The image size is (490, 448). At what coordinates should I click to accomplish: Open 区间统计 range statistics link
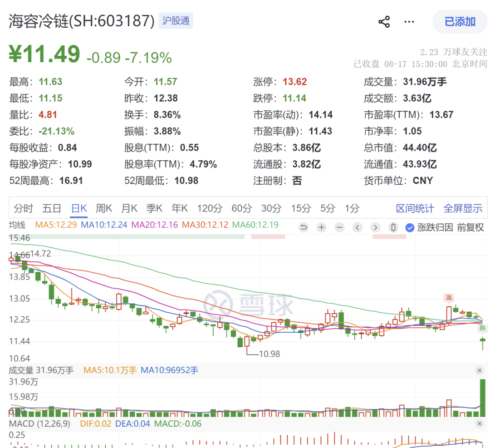pos(415,208)
